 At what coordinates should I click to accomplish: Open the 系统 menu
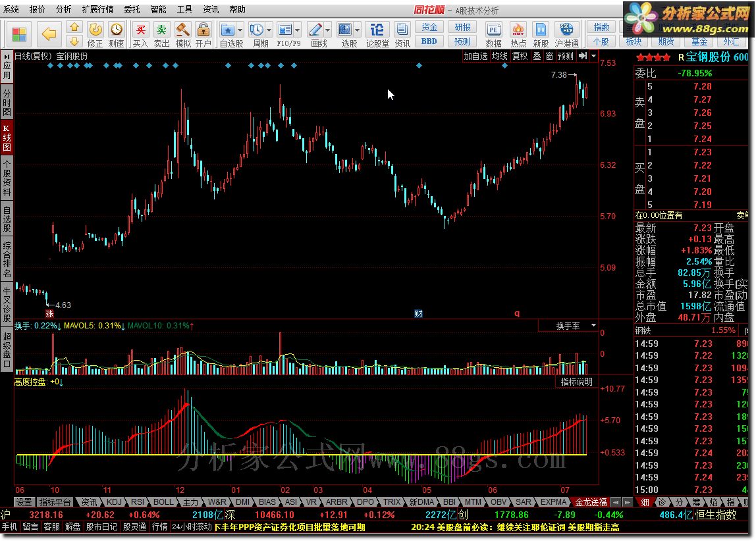pyautogui.click(x=11, y=9)
